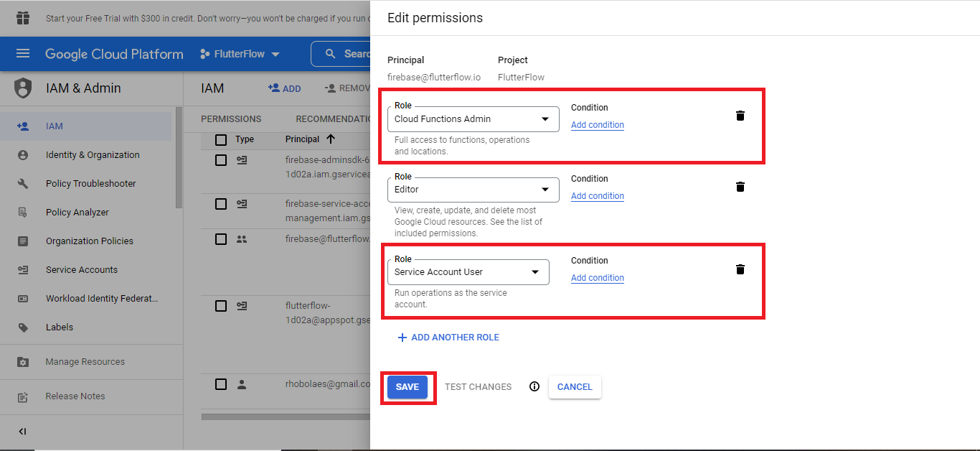The height and width of the screenshot is (451, 980).
Task: Click the Service Accounts icon
Action: tap(23, 270)
